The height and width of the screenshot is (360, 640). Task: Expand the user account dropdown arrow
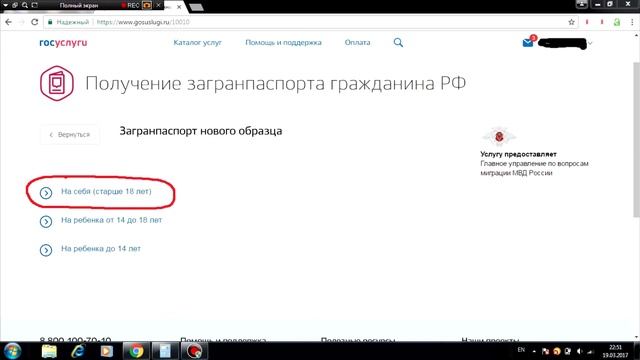click(x=590, y=43)
